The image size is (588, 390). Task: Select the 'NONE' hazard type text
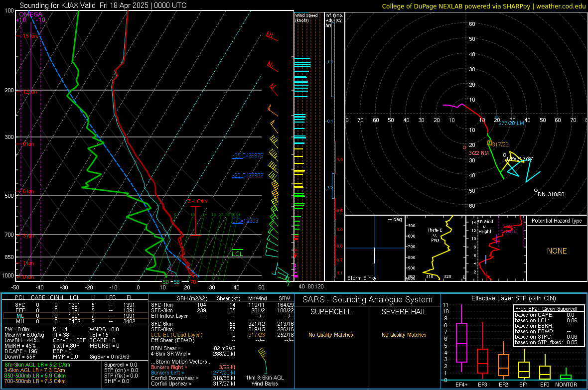pos(557,251)
